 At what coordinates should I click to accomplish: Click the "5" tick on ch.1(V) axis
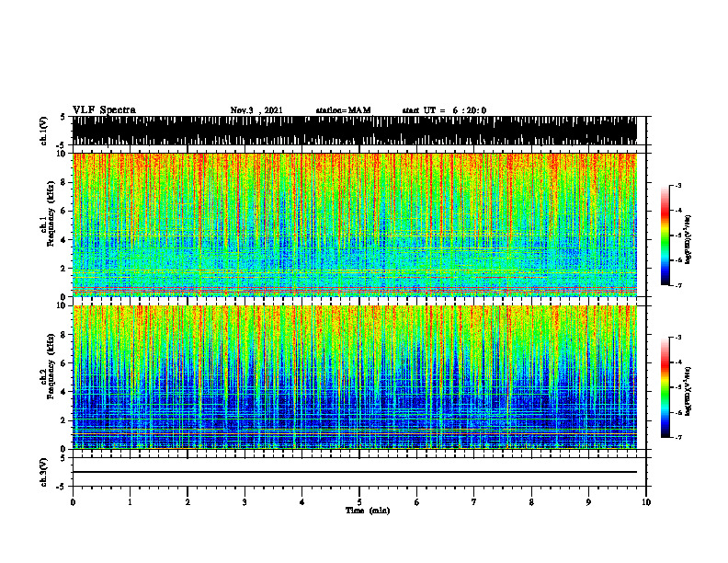click(64, 117)
